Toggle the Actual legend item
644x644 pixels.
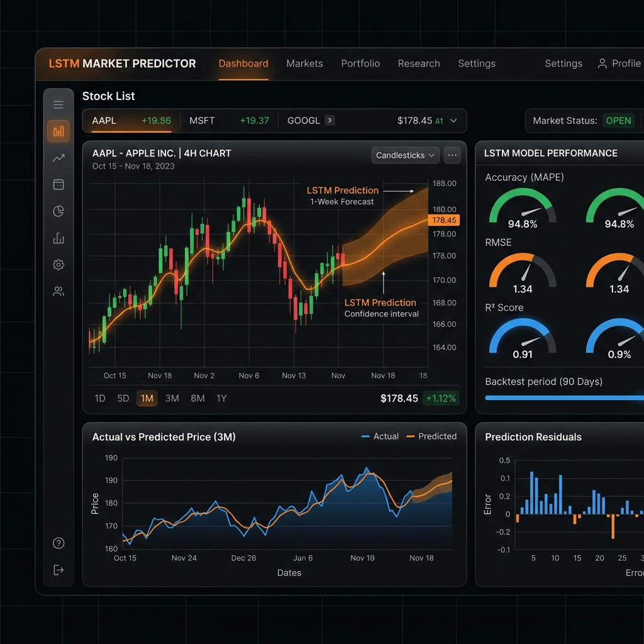[380, 436]
